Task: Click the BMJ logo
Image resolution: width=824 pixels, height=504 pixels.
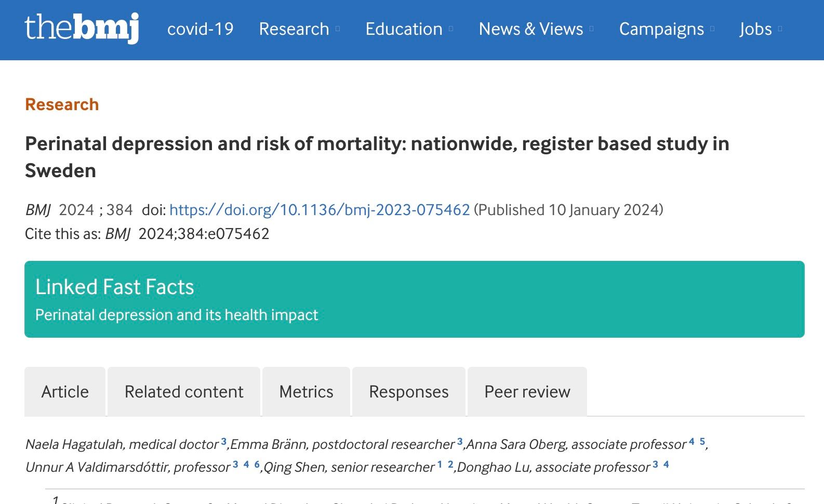Action: click(x=82, y=28)
